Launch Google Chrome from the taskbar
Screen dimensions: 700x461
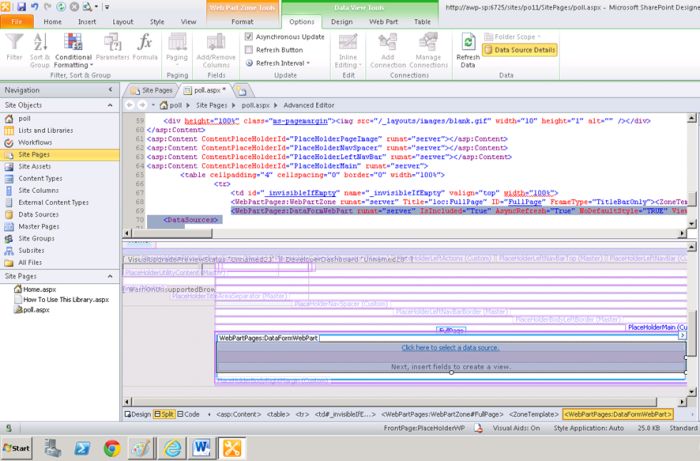[111, 446]
